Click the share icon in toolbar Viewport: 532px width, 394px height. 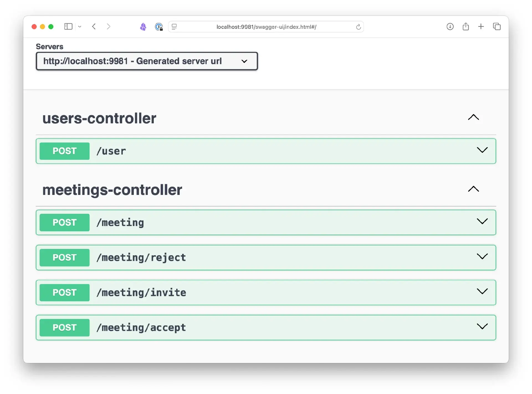[466, 27]
